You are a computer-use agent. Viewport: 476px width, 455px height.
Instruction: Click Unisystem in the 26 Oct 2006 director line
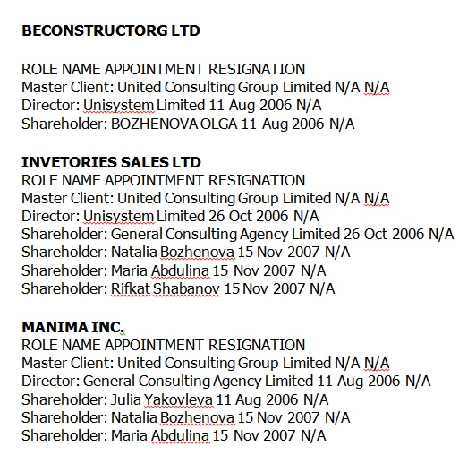[x=118, y=217]
